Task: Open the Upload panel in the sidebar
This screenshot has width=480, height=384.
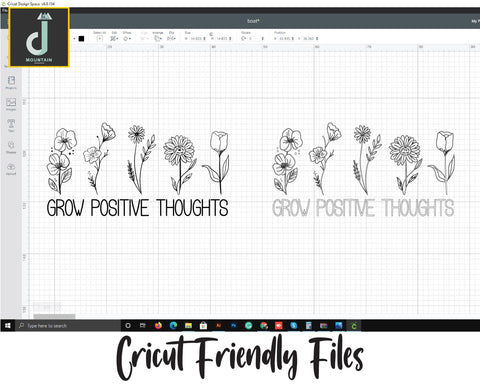Action: [x=11, y=169]
